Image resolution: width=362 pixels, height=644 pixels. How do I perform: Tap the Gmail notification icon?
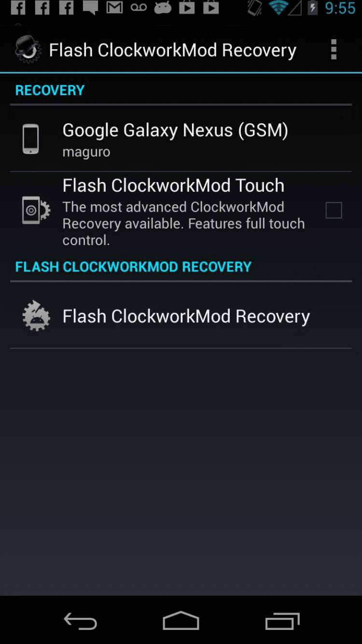point(114,7)
